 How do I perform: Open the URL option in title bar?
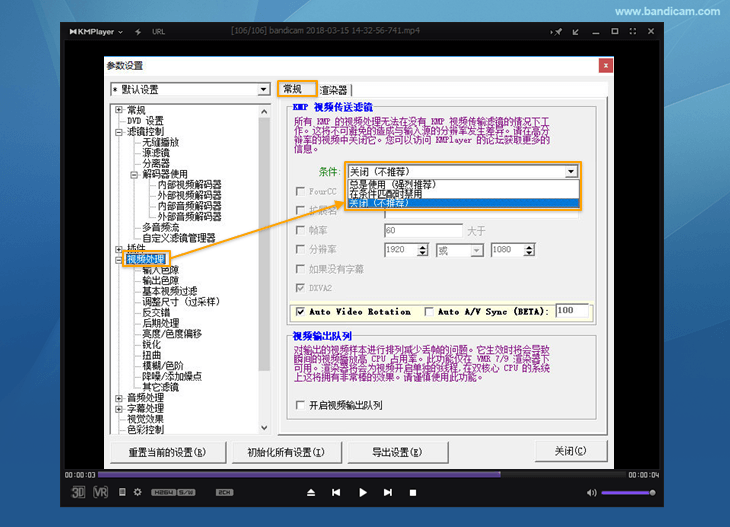click(158, 32)
